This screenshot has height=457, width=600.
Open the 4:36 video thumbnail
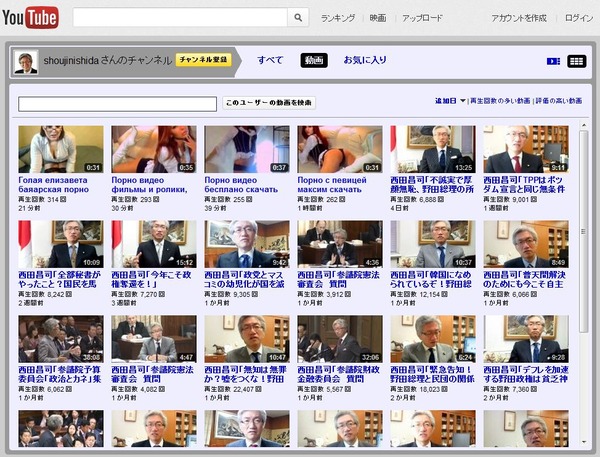coord(340,244)
